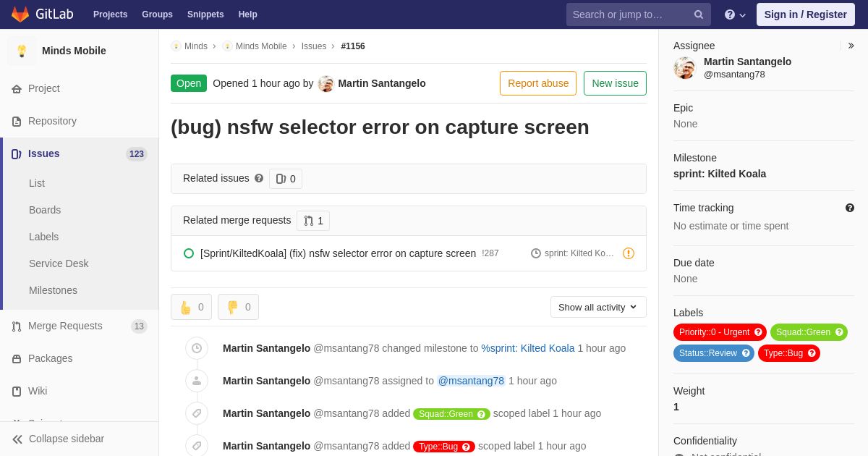The width and height of the screenshot is (868, 456).
Task: Open the Show all activity dropdown
Action: pos(598,307)
